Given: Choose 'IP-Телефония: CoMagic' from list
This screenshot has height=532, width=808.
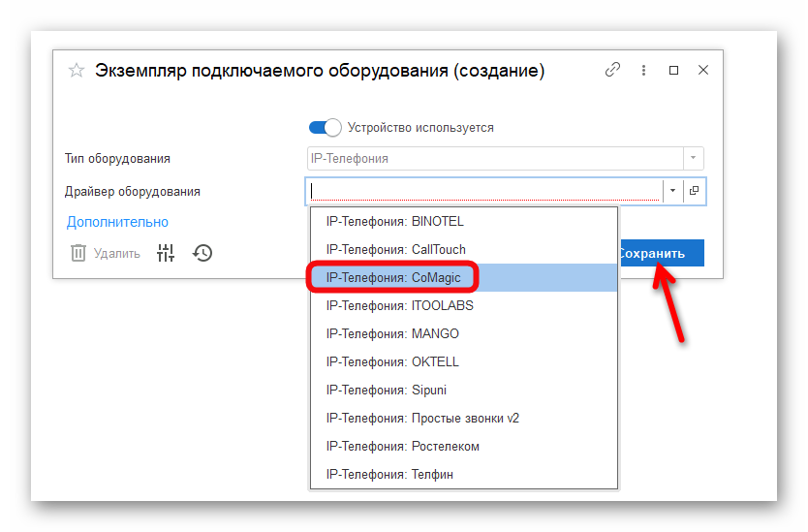Looking at the screenshot, I should 464,278.
